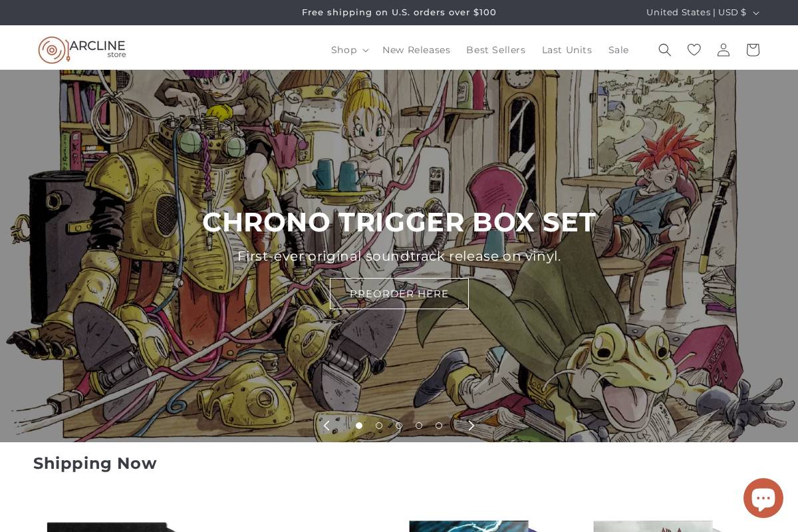
Task: Navigate to Best Sellers
Action: coord(495,50)
